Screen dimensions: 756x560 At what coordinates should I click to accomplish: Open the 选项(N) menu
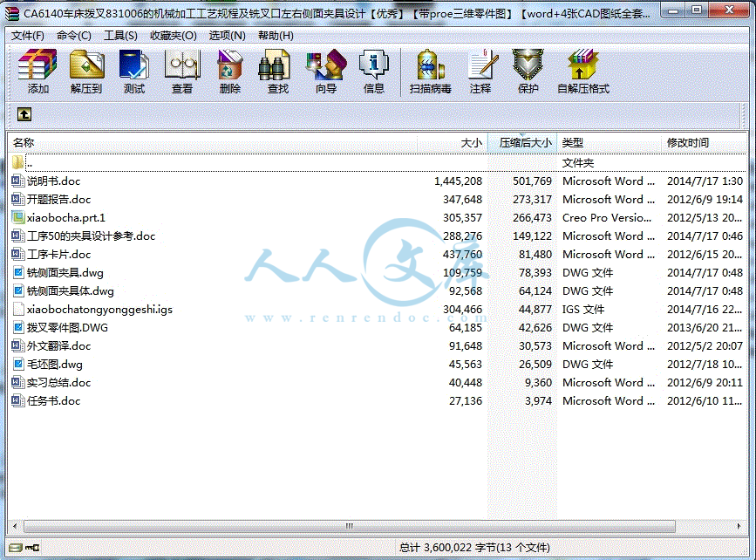[x=227, y=35]
